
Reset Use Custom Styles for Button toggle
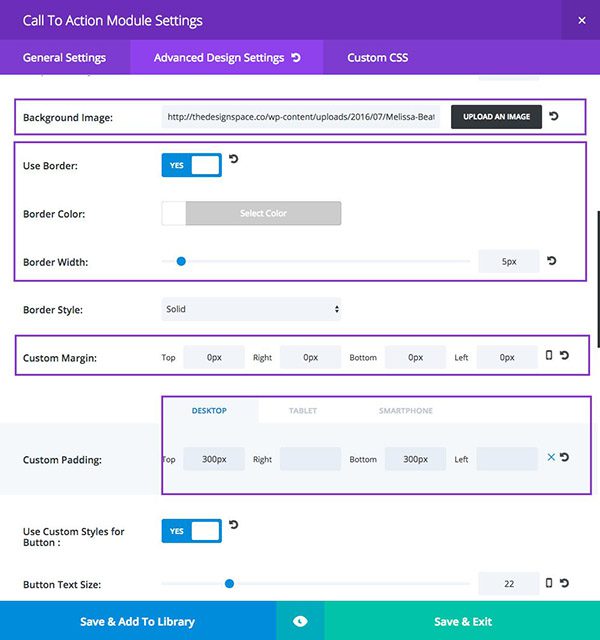233,524
